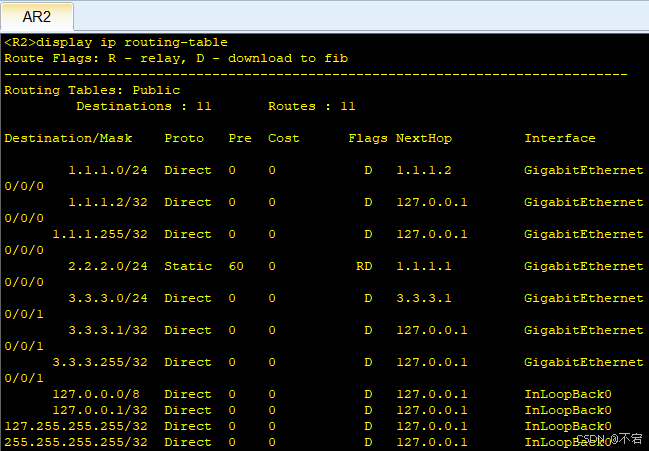649x451 pixels.
Task: Click the 'Flags' column header
Action: (368, 138)
